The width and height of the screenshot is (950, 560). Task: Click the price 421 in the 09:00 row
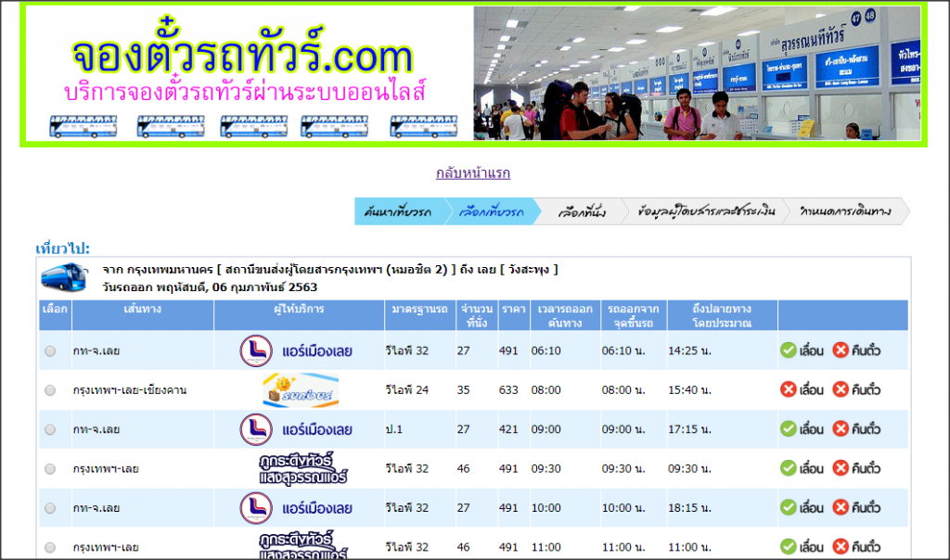508,429
